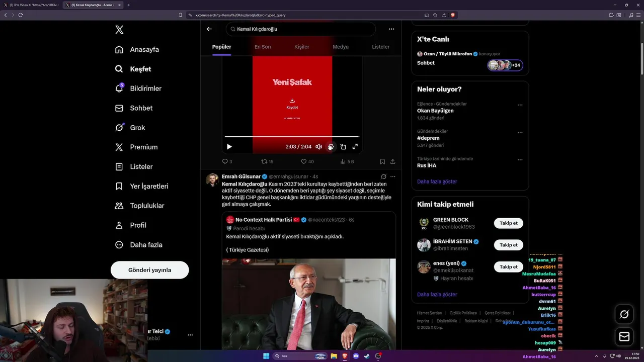Open Sohbet messages in the sidebar
Screen dimensions: 644x362
pyautogui.click(x=134, y=108)
